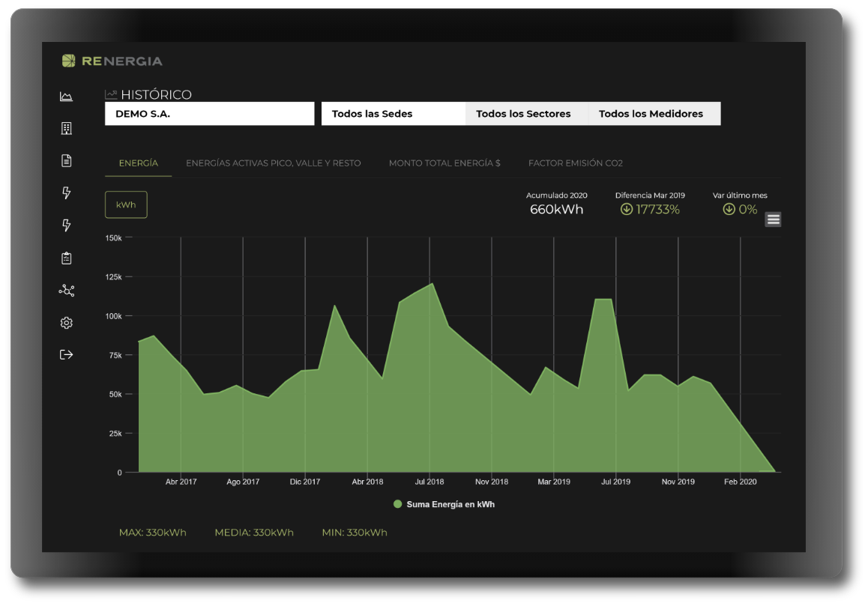Switch to the Factor Emisión CO2 tab

575,163
